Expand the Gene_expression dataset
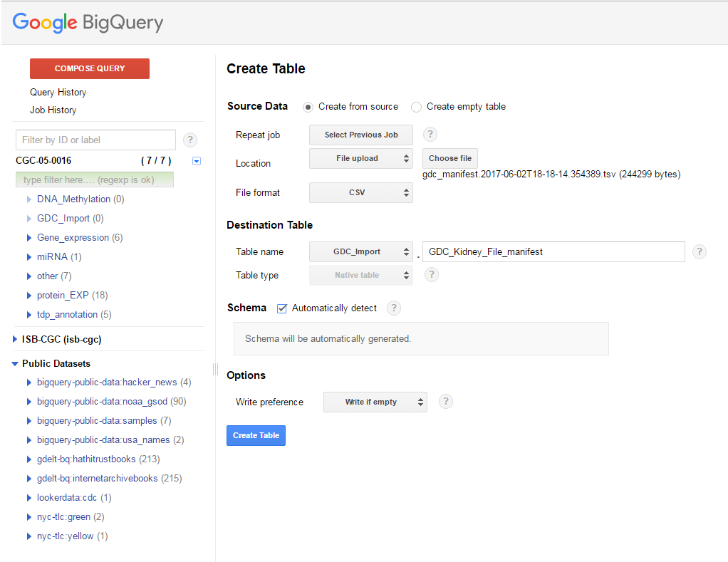The image size is (728, 562). 28,238
